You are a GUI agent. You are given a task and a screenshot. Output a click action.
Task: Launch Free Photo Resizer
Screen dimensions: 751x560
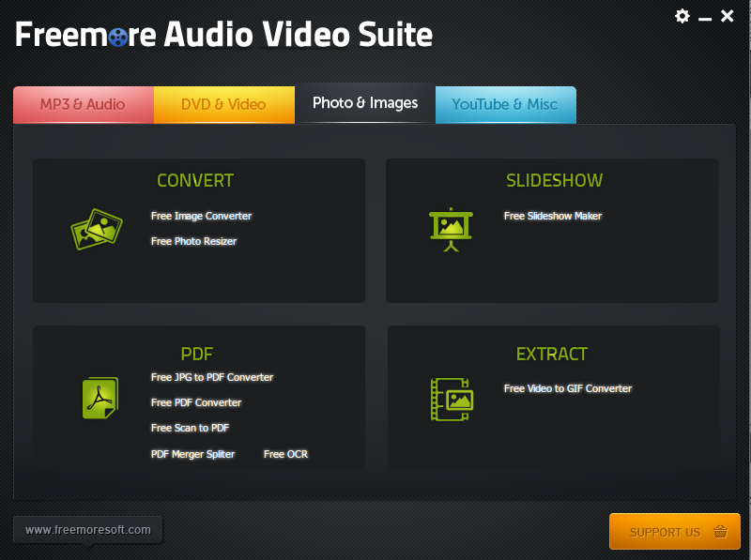point(193,241)
